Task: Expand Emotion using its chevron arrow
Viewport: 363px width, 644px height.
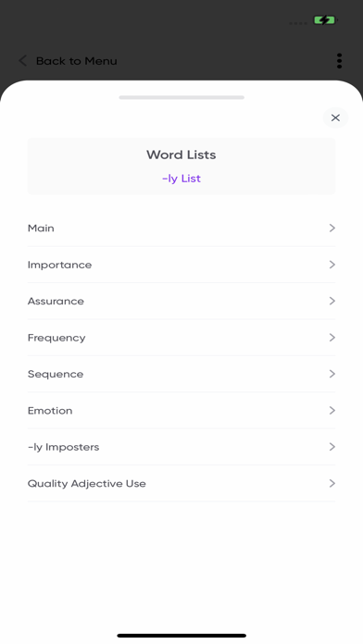Action: [332, 411]
